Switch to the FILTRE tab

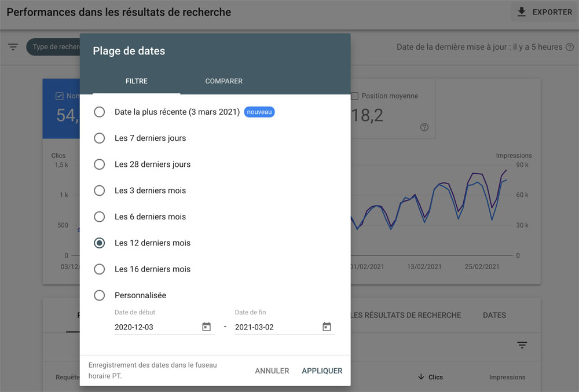[x=136, y=81]
